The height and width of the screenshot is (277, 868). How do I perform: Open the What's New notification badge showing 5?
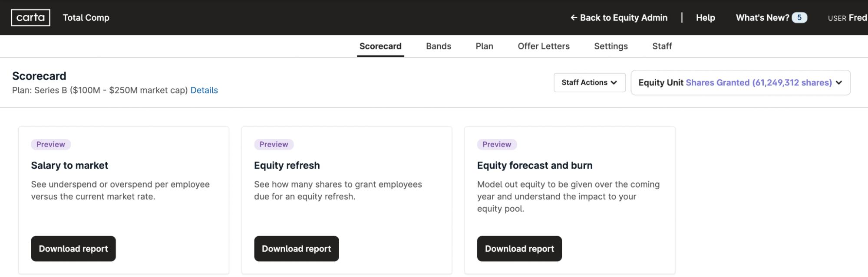coord(799,17)
